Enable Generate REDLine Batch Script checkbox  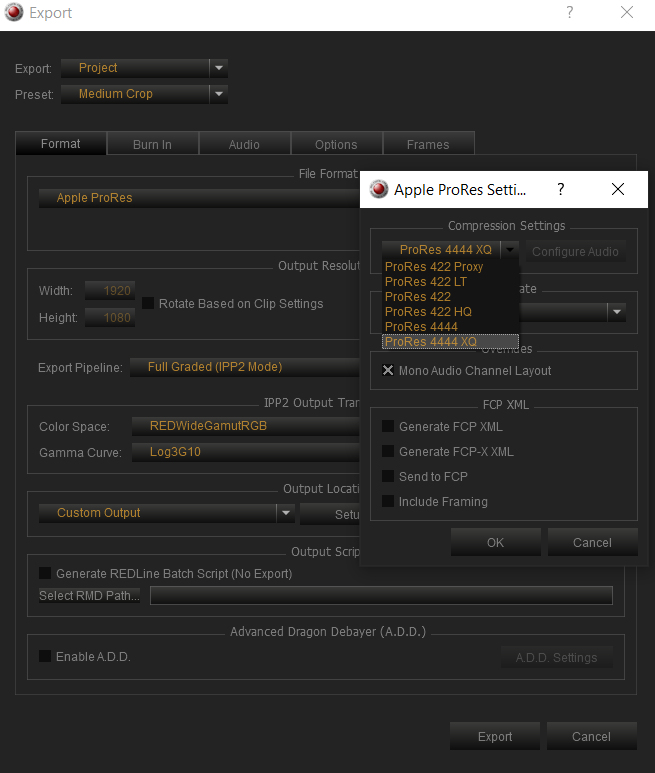(x=45, y=573)
